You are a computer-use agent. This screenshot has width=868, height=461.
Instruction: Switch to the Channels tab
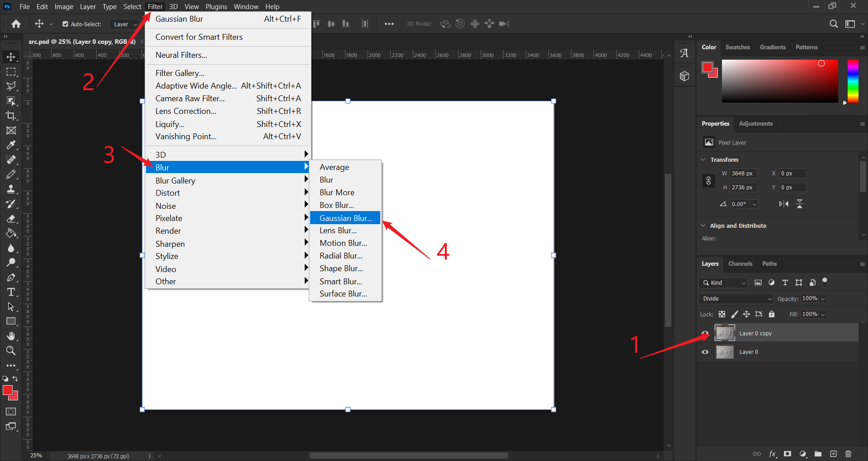(x=740, y=263)
